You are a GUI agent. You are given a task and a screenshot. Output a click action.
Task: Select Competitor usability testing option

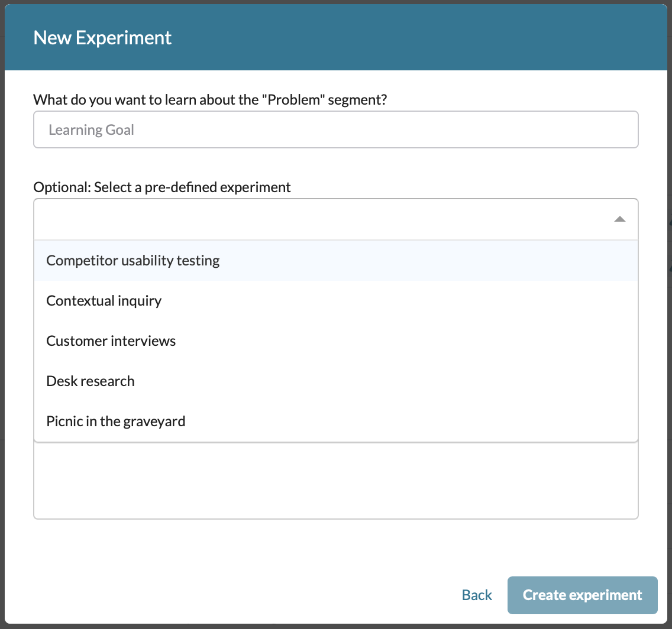click(335, 260)
